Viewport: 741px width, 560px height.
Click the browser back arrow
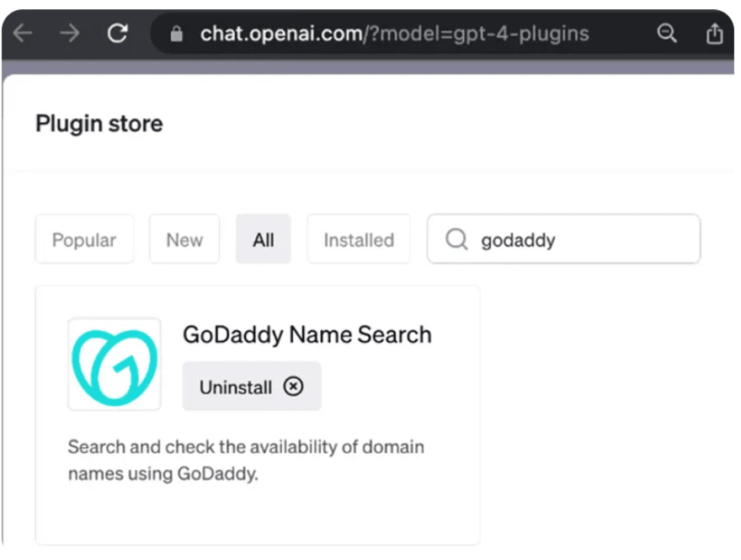coord(22,34)
